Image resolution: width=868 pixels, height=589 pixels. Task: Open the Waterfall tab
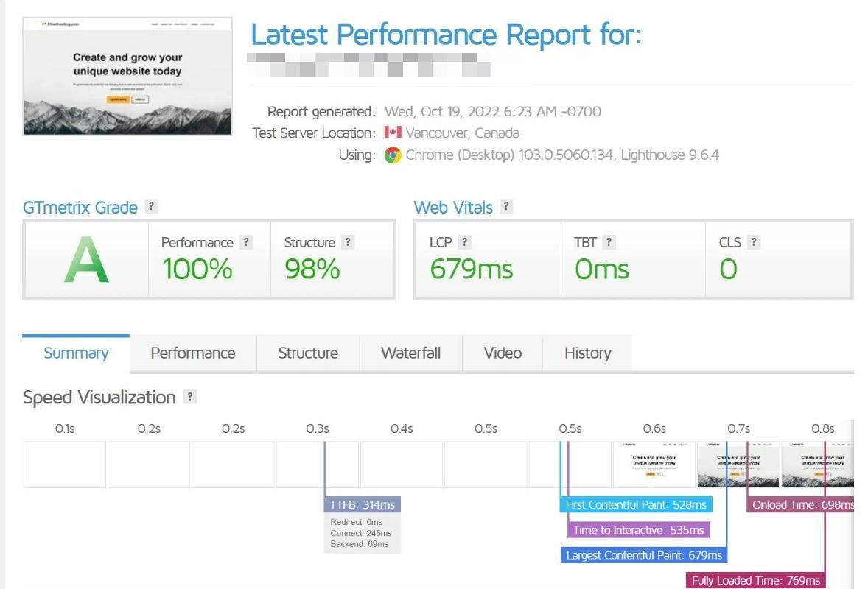coord(410,353)
